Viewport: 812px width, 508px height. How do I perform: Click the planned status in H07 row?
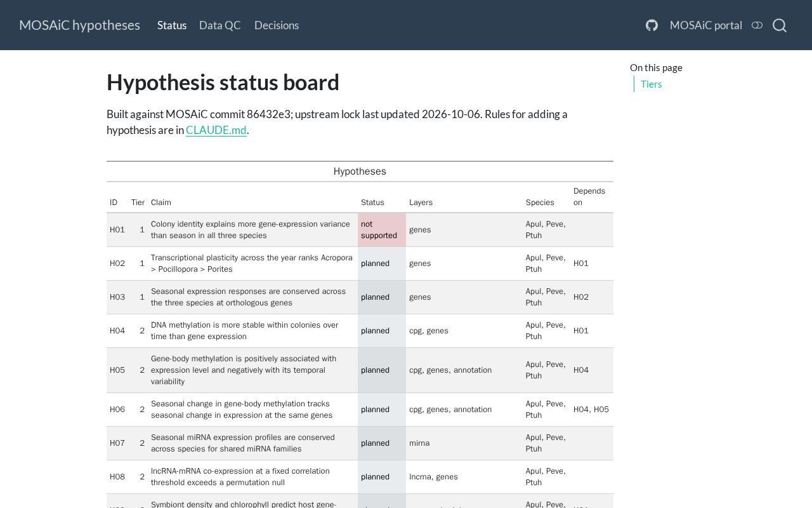[x=382, y=443]
